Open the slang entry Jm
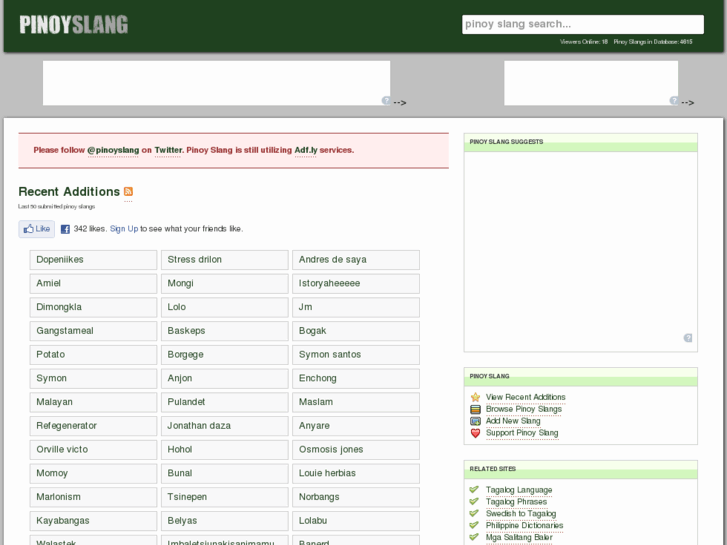The image size is (727, 545). pyautogui.click(x=356, y=307)
